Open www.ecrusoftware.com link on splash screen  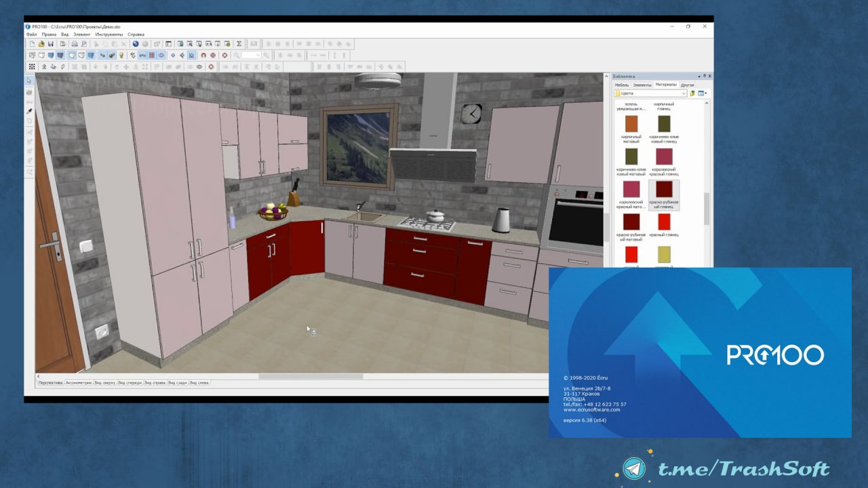click(x=592, y=409)
